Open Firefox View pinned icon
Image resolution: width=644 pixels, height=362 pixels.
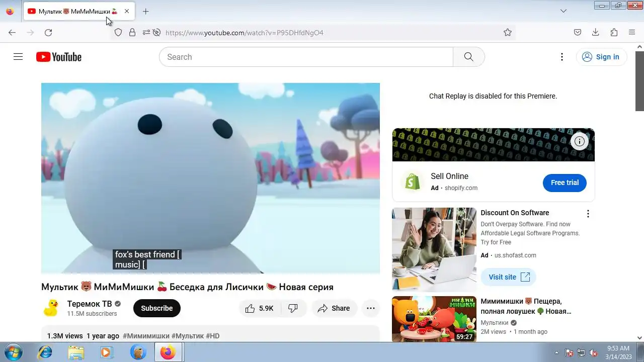coord(10,11)
